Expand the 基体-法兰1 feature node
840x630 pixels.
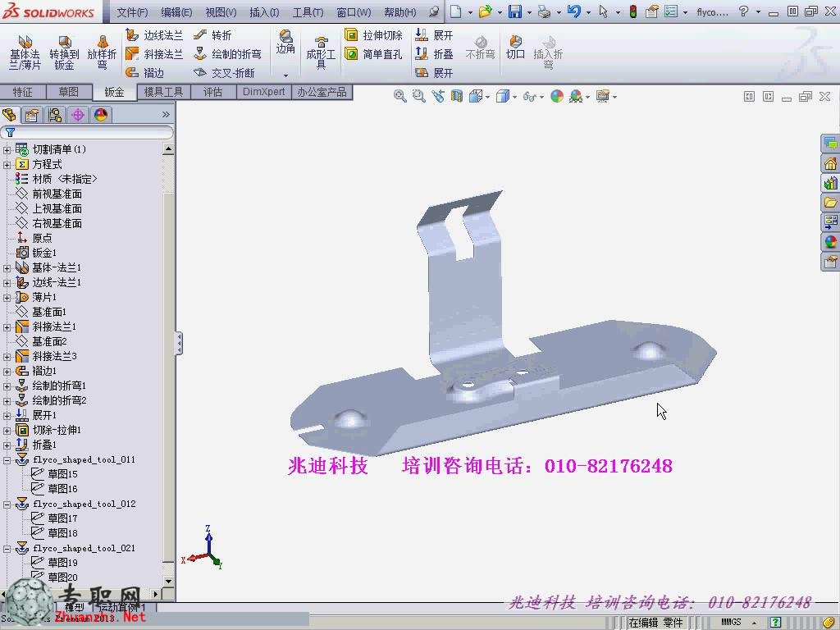[x=7, y=268]
